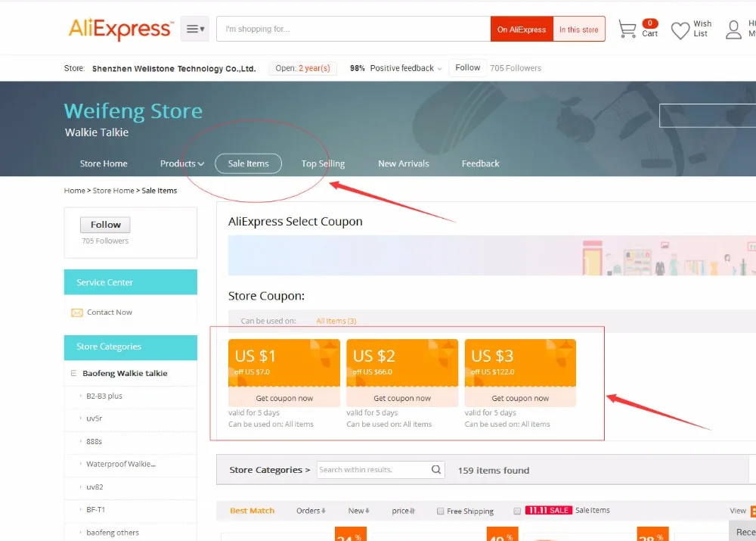The image size is (756, 541).
Task: Open the categories hamburger menu
Action: click(195, 29)
